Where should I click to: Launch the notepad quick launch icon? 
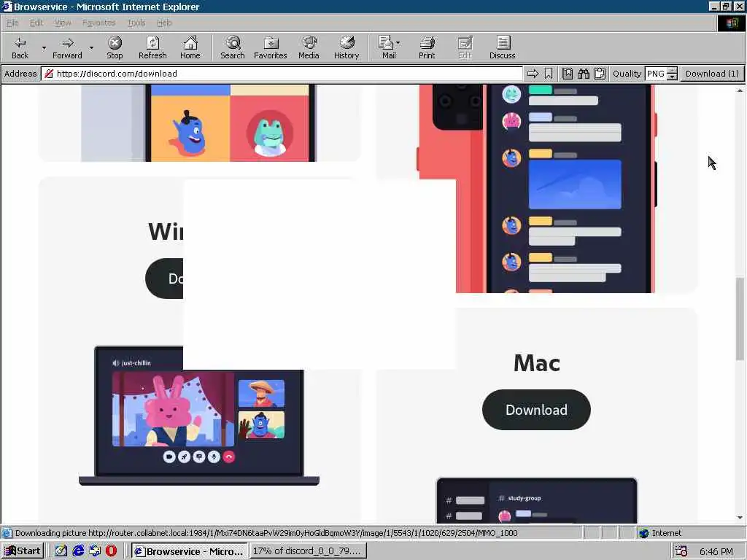click(x=61, y=551)
